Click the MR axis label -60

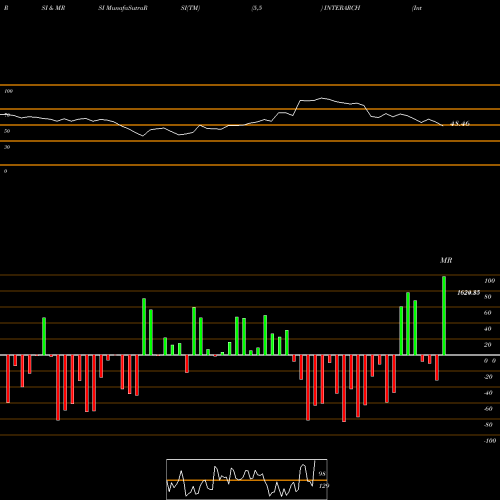point(488,409)
